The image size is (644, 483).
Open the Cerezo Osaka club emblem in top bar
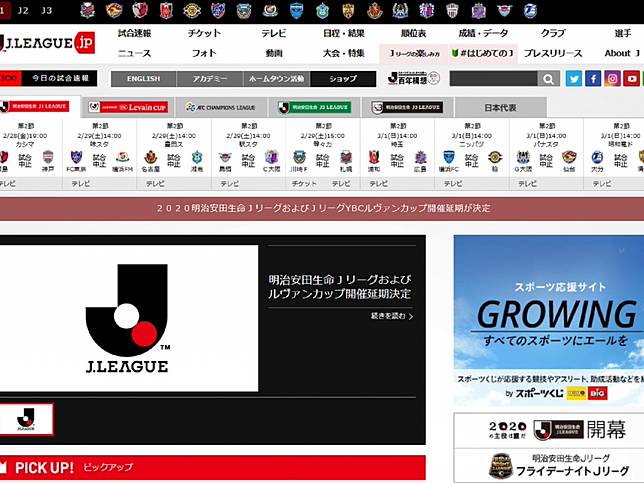coord(426,11)
